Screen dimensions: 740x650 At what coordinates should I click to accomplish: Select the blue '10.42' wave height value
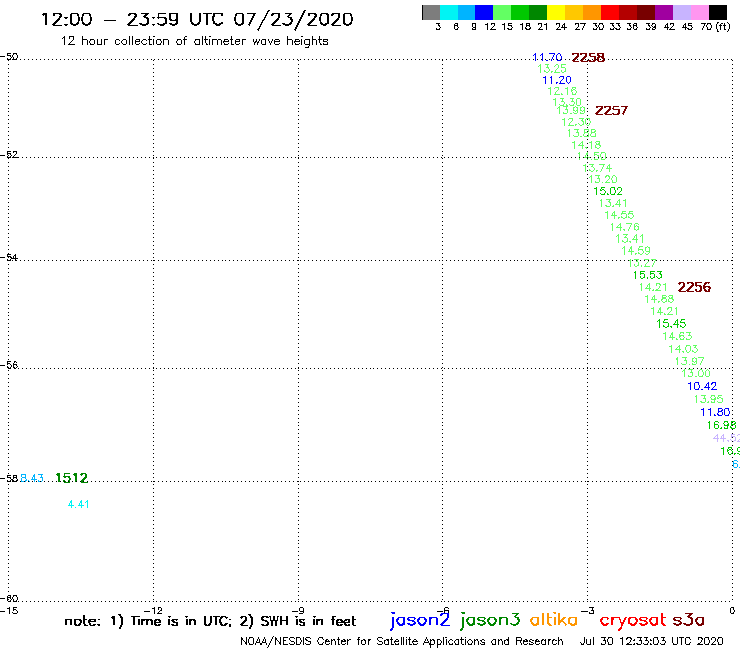pos(702,386)
